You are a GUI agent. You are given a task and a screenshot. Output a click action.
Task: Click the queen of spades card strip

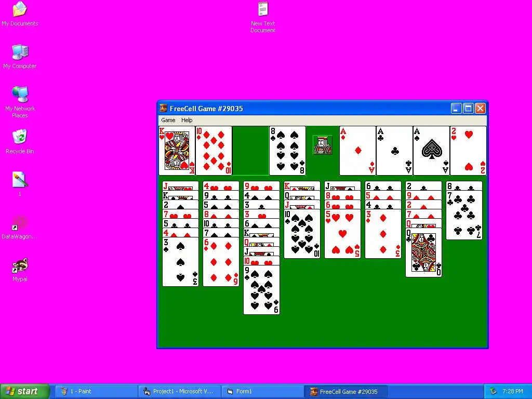coord(302,195)
